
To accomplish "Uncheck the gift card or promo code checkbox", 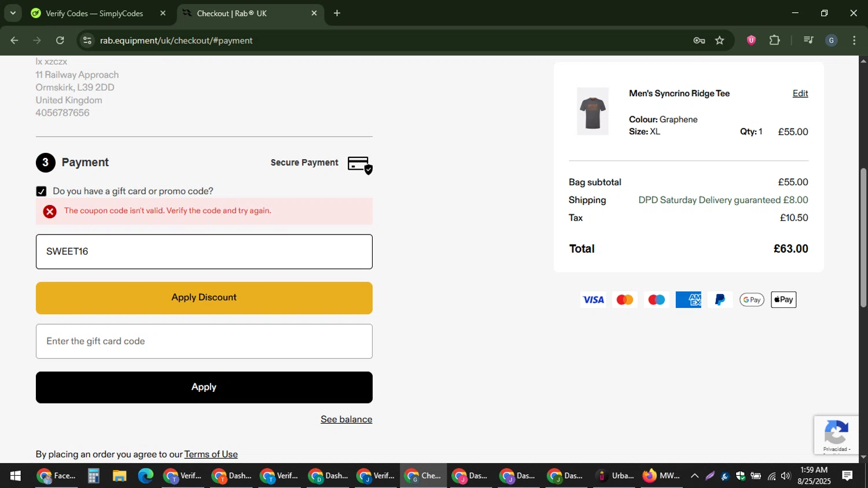I will click(41, 191).
